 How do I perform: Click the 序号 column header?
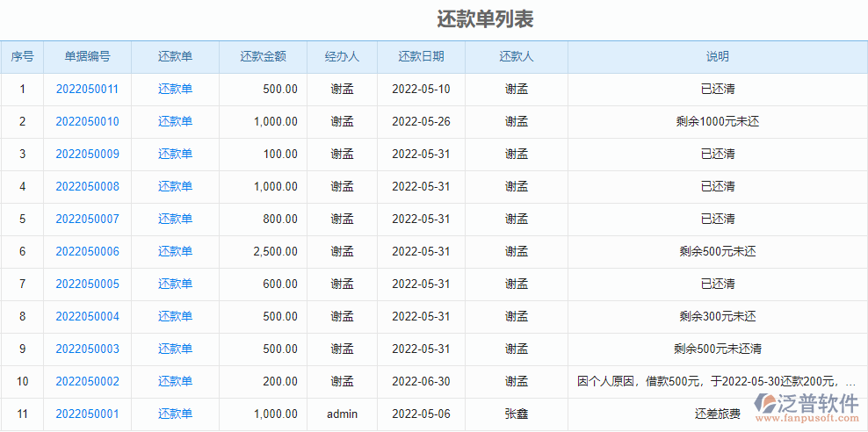point(22,56)
